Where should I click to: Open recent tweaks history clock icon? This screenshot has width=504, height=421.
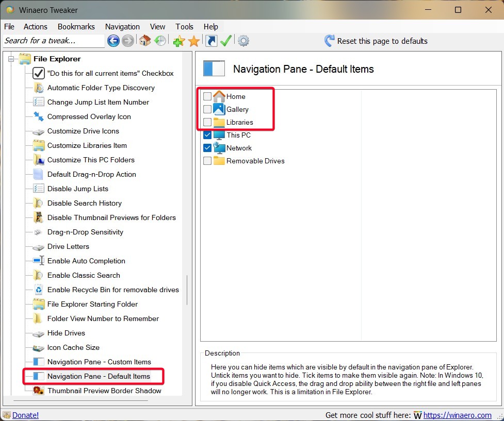pyautogui.click(x=160, y=41)
